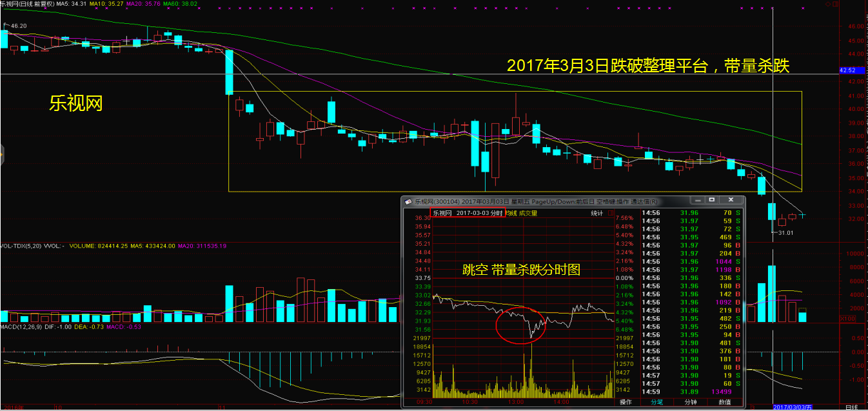Switch to the 数值 tab
The width and height of the screenshot is (868, 411).
coord(725,402)
